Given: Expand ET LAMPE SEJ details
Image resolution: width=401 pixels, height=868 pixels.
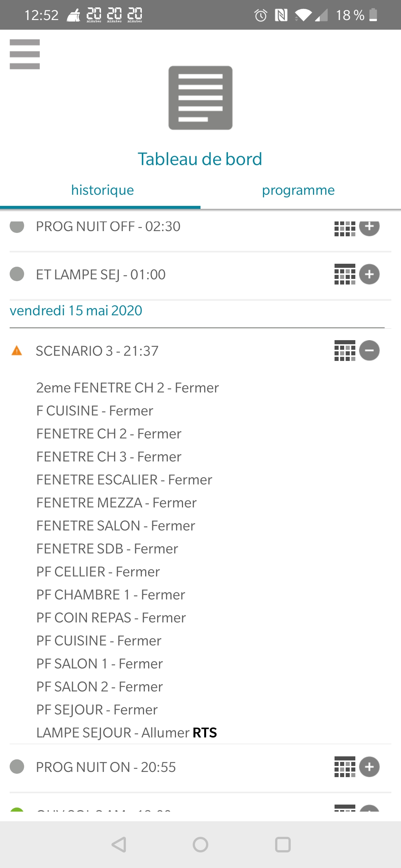Looking at the screenshot, I should [x=369, y=274].
